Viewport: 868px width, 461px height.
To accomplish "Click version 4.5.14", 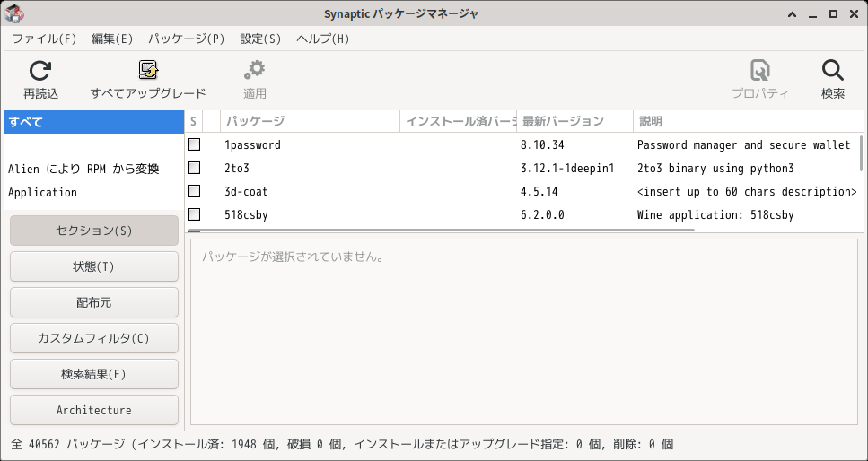I will 539,191.
